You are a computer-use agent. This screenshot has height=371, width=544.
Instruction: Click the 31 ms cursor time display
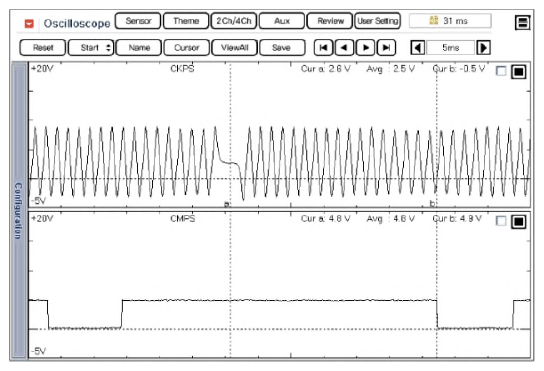pyautogui.click(x=450, y=21)
